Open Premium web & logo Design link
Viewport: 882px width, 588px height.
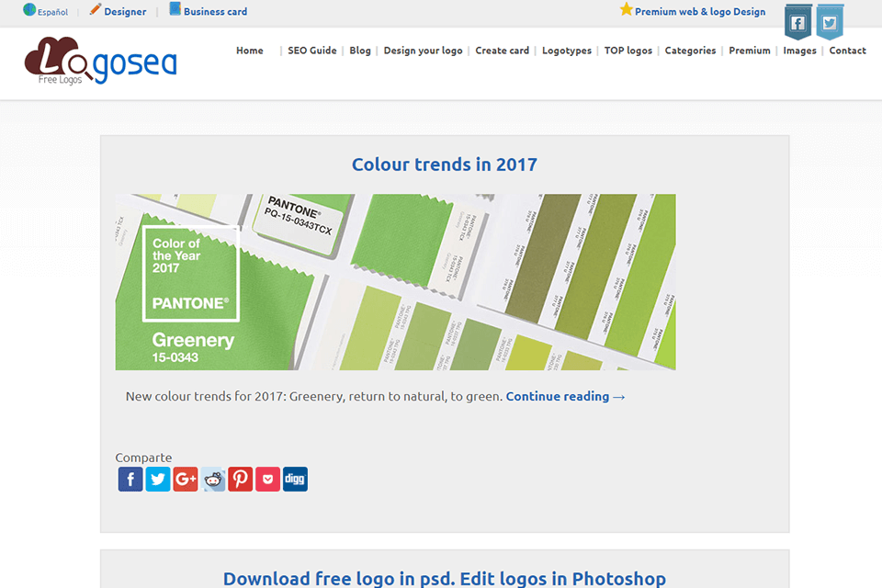(700, 12)
